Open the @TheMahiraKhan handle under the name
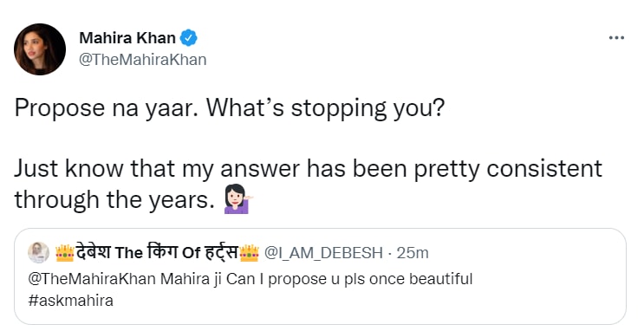644x331 pixels. click(142, 60)
